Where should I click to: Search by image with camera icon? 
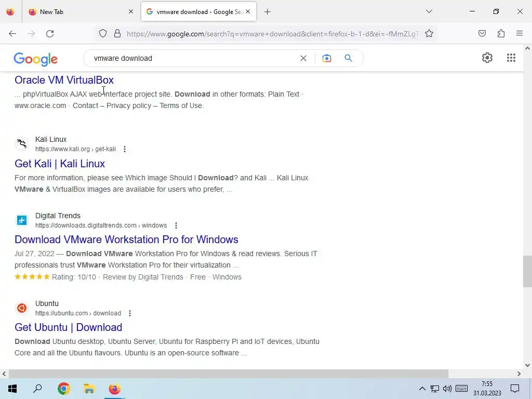327,58
